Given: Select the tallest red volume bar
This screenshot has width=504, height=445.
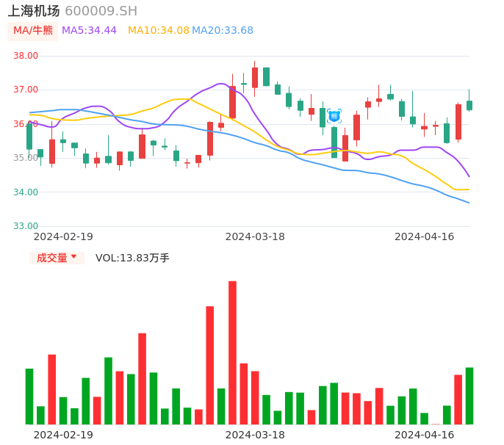Looking at the screenshot, I should tap(232, 352).
